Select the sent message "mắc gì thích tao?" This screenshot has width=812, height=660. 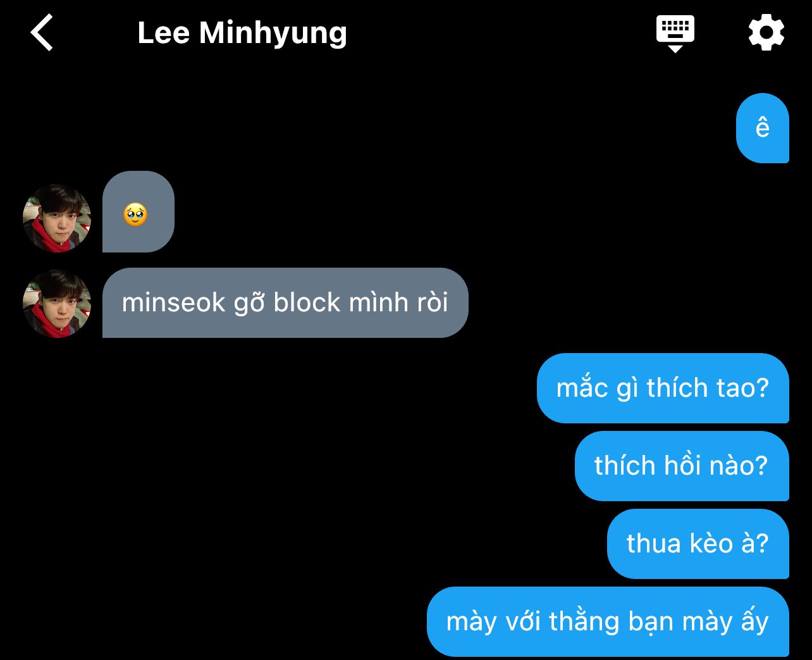(x=663, y=388)
